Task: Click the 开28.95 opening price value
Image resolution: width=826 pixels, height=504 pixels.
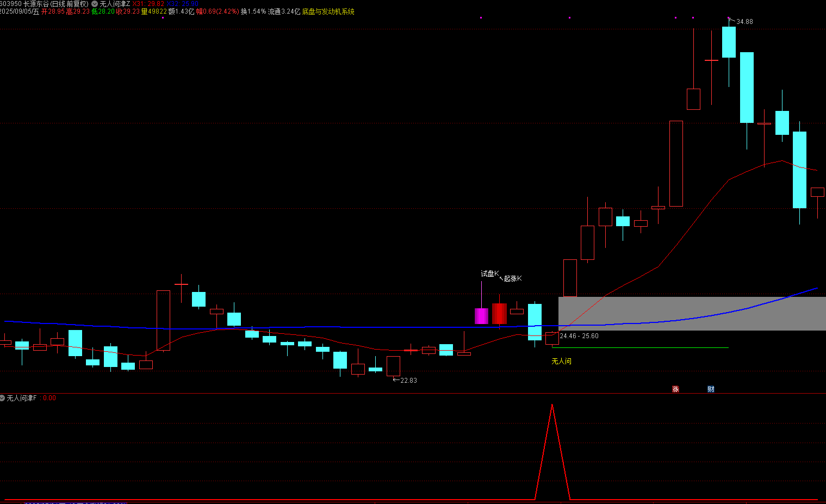Action: (x=53, y=11)
